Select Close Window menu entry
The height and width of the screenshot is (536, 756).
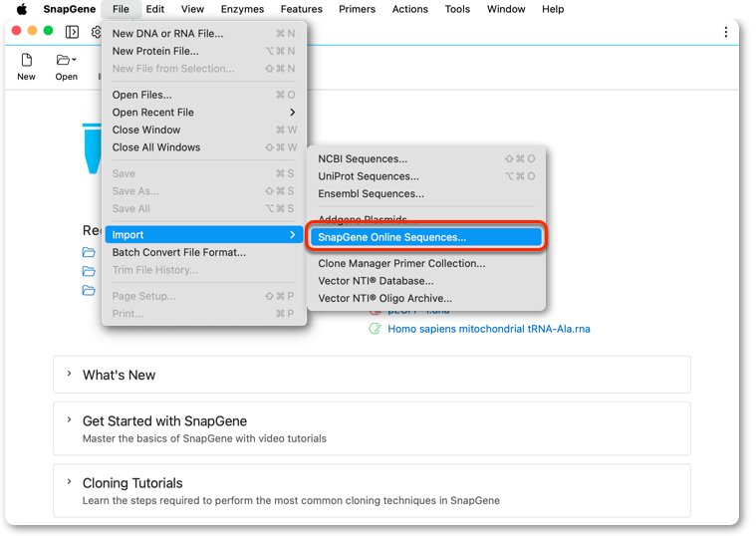[204, 130]
